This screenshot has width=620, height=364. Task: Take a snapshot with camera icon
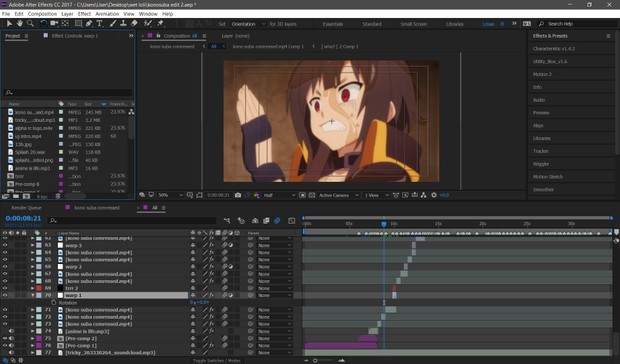[x=238, y=195]
